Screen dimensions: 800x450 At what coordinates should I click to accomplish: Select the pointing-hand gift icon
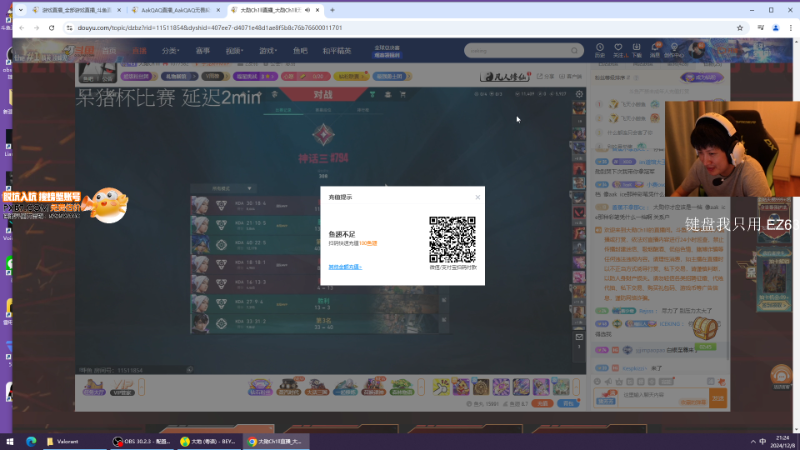pyautogui.click(x=441, y=387)
